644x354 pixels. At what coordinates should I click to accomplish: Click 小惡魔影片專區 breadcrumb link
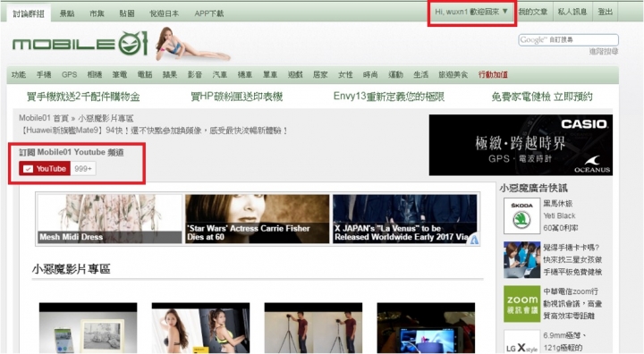(x=106, y=118)
